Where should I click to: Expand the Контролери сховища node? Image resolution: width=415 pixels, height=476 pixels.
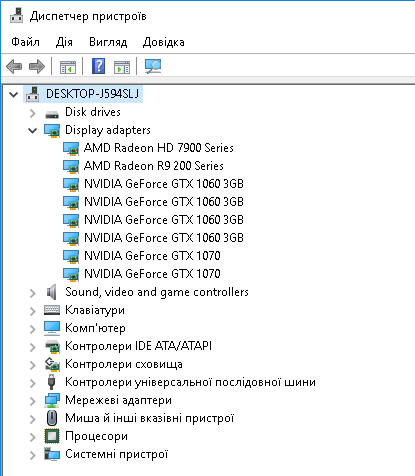pyautogui.click(x=33, y=365)
